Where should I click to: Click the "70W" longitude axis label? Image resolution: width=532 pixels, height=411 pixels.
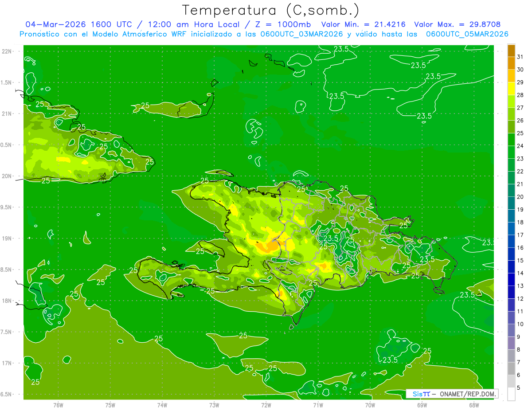coord(370,405)
